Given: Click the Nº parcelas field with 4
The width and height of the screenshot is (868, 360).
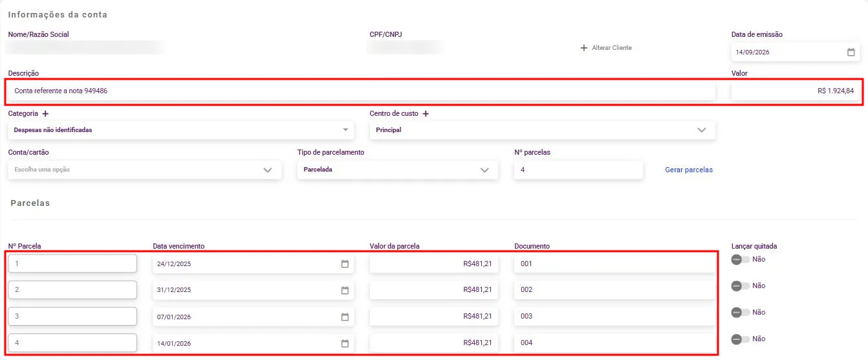Looking at the screenshot, I should point(579,170).
